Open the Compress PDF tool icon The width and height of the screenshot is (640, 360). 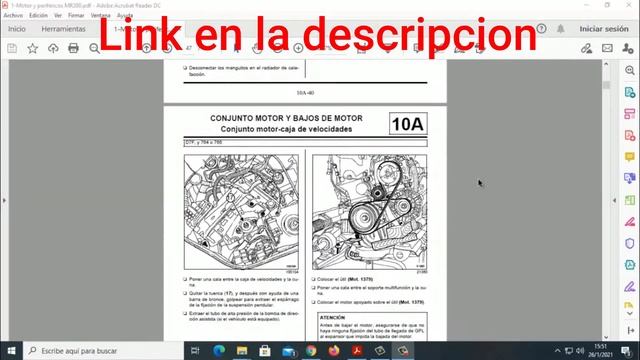(629, 265)
